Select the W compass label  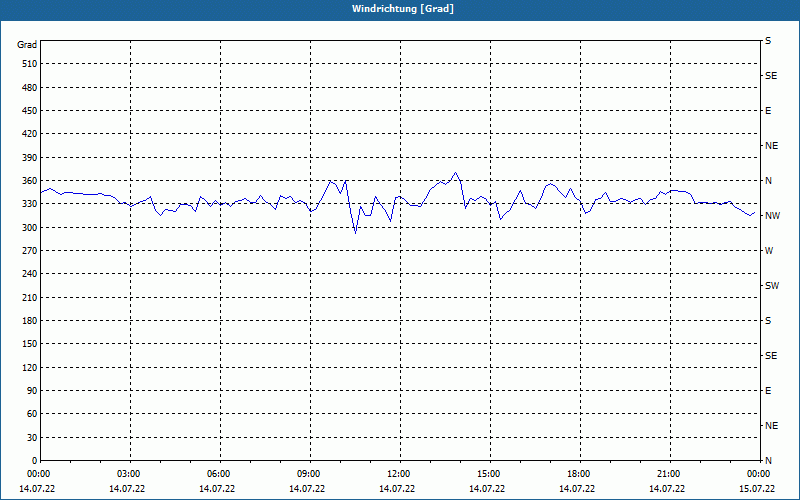coord(769,251)
